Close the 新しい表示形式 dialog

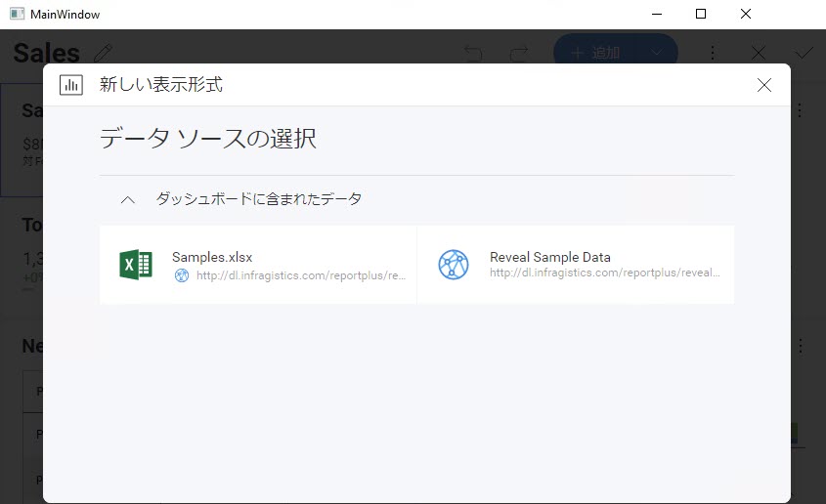pos(764,85)
